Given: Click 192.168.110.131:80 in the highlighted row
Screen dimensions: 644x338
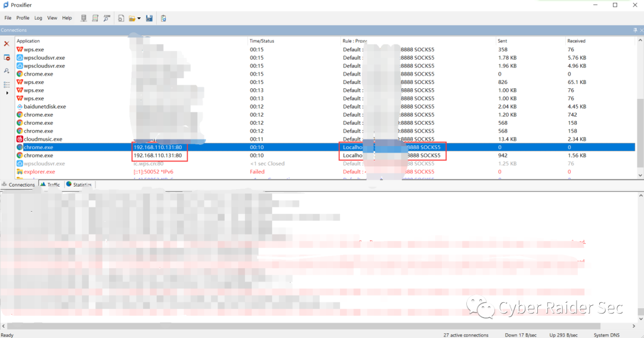Looking at the screenshot, I should pos(157,147).
